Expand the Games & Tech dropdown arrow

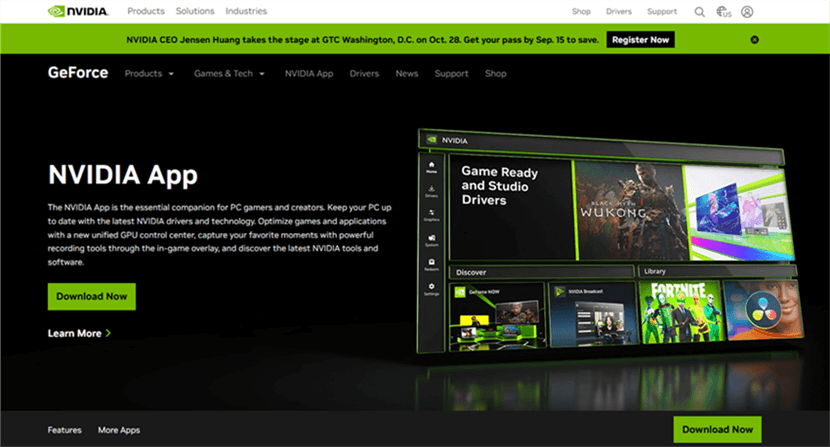(261, 74)
